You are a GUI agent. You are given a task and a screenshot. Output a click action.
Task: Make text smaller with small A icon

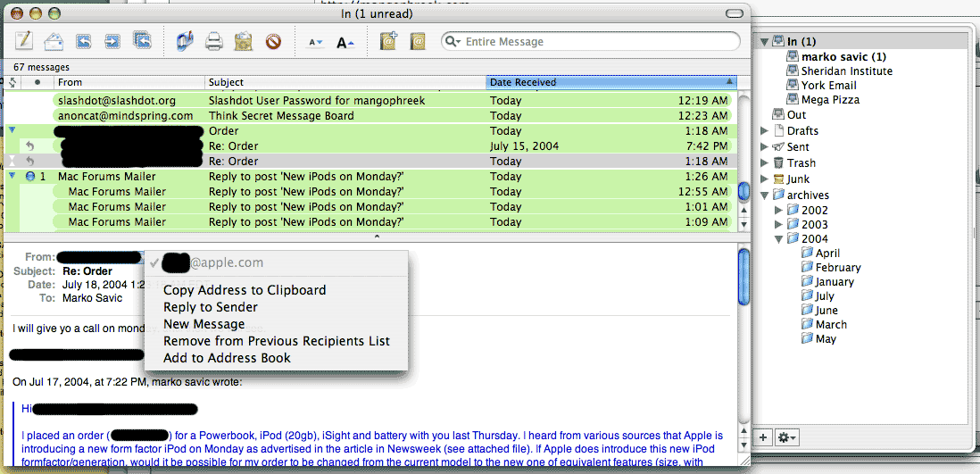pyautogui.click(x=315, y=43)
